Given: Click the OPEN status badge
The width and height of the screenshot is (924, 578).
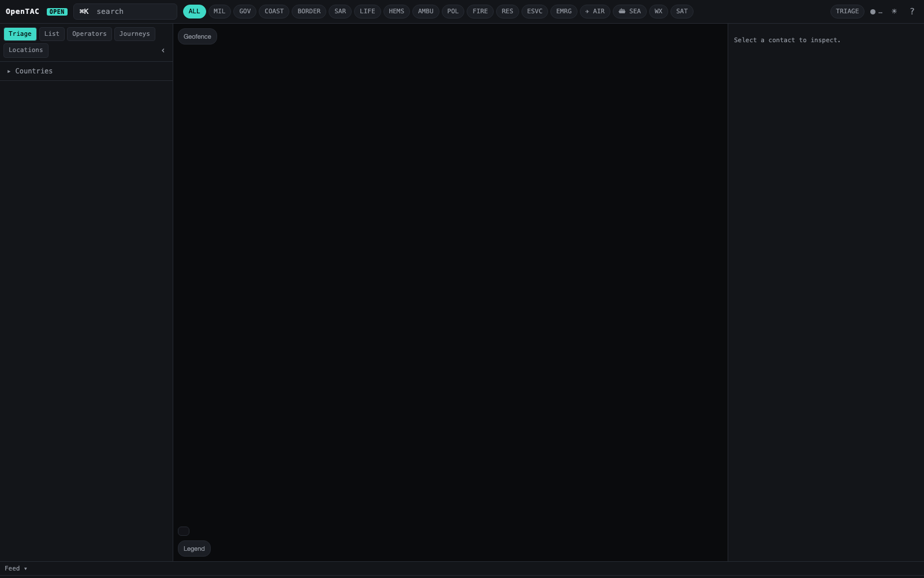Looking at the screenshot, I should pos(57,12).
